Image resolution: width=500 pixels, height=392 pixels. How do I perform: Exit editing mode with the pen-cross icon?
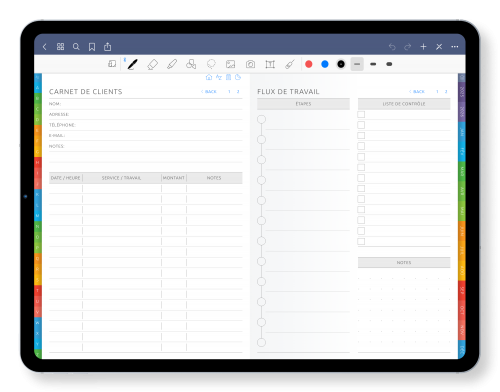[x=439, y=47]
